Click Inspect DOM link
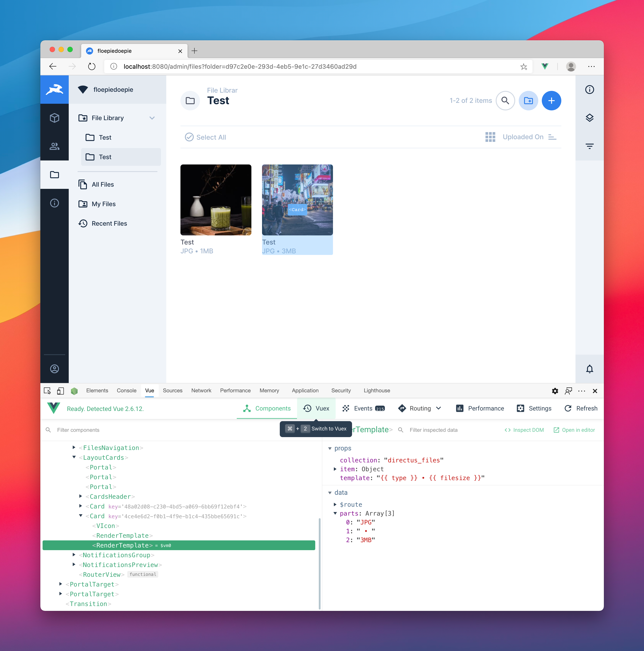This screenshot has width=644, height=651. point(524,430)
